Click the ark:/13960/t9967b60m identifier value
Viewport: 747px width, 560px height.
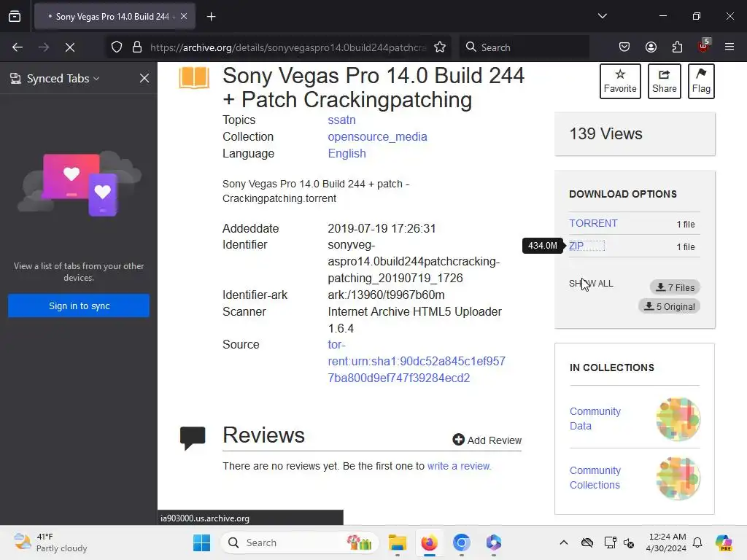click(x=386, y=295)
